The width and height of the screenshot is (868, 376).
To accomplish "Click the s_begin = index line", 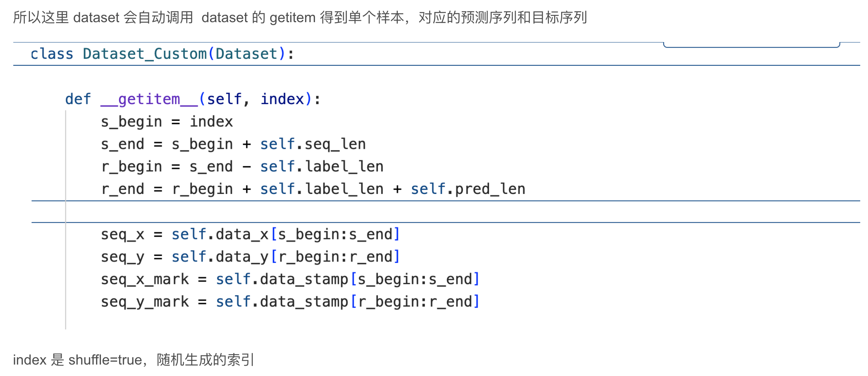I will click(x=167, y=122).
